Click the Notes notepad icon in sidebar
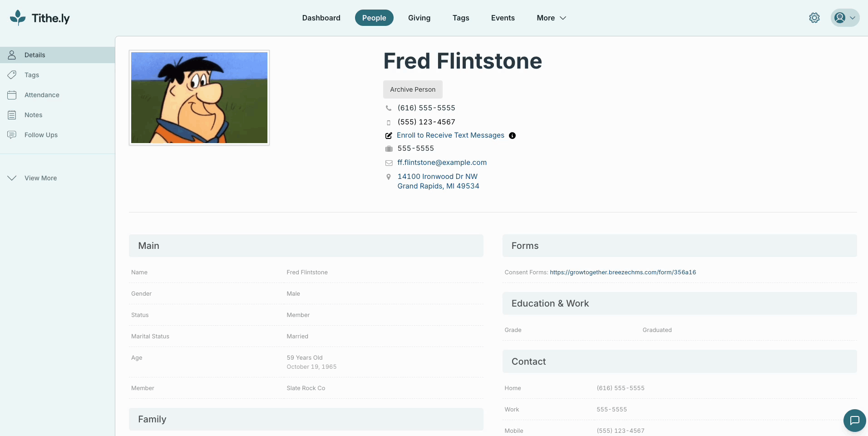The height and width of the screenshot is (436, 868). point(12,115)
